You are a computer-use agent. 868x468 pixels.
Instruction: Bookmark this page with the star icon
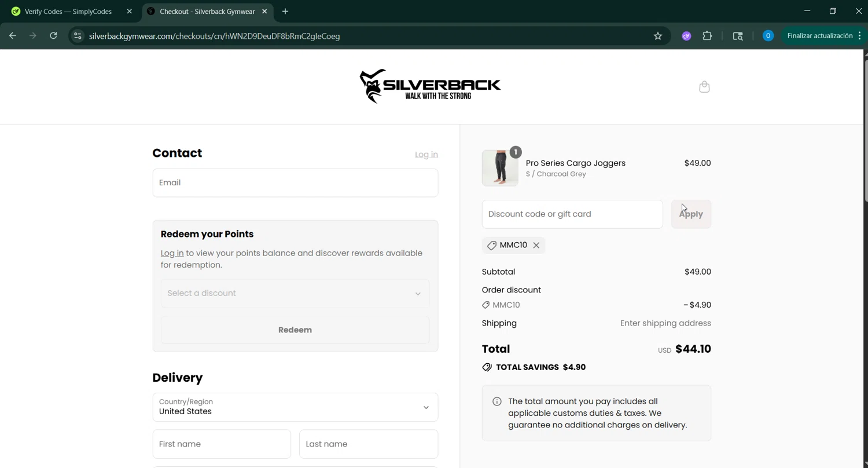[658, 36]
